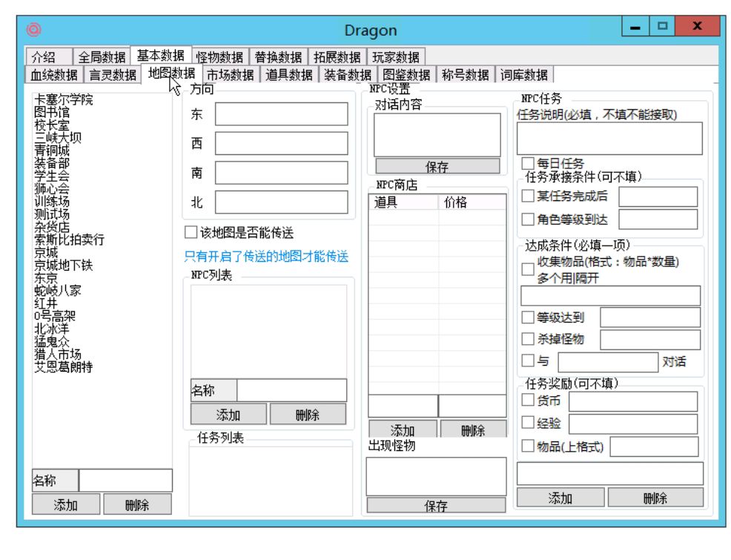The image size is (731, 560).
Task: Click 添加 under the NPC列表
Action: tap(228, 415)
